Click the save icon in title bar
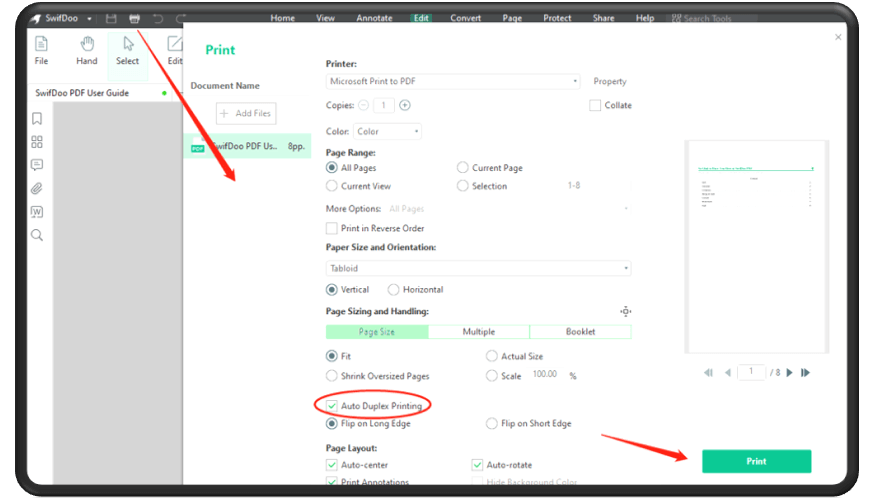The height and width of the screenshot is (498, 874). (111, 18)
